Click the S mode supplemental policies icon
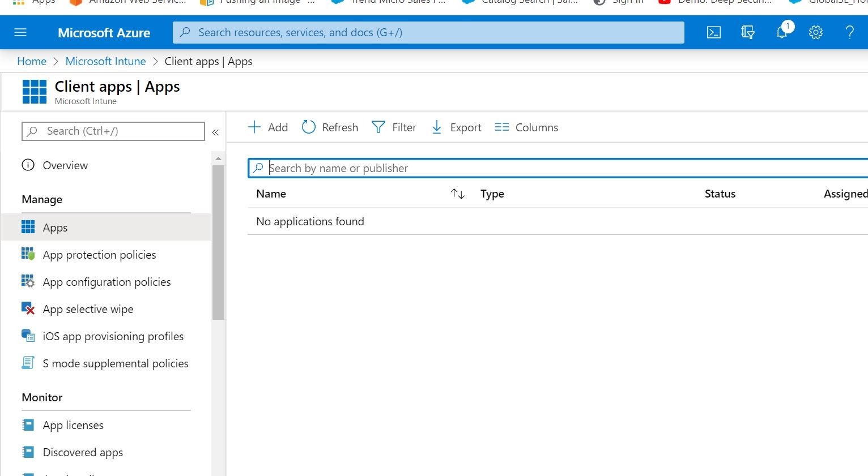The image size is (868, 476). 28,363
